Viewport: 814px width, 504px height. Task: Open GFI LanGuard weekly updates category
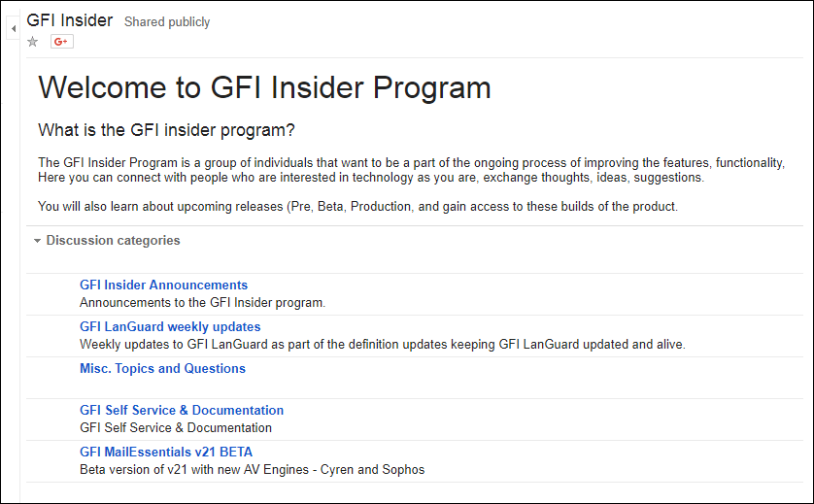170,326
